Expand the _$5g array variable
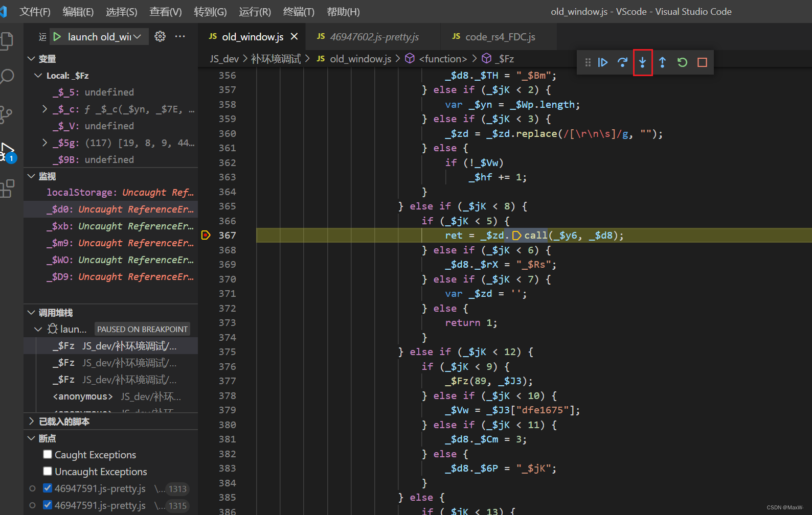The height and width of the screenshot is (515, 812). (45, 143)
